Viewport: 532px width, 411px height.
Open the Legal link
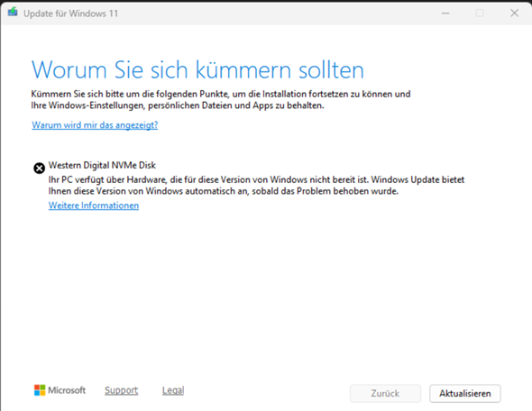[173, 390]
